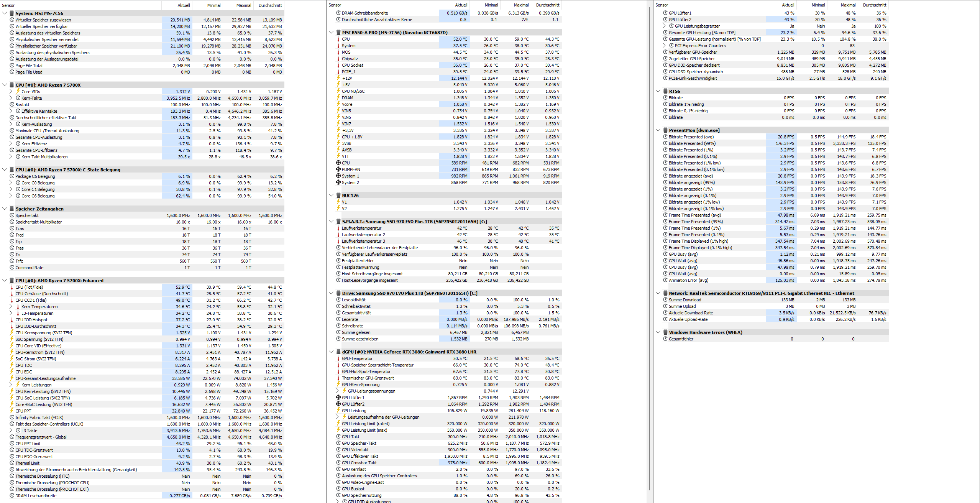The width and height of the screenshot is (980, 503).
Task: Click Maximal header above GPU Lüfter1 percent panel
Action: (842, 5)
